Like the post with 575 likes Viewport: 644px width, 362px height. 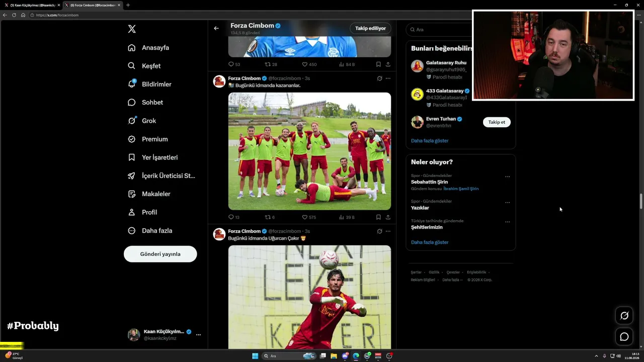pos(309,217)
